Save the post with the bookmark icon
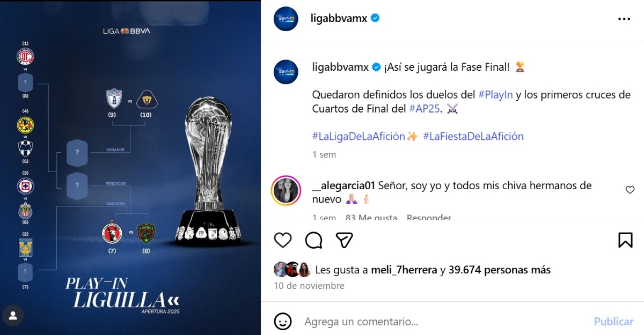Viewport: 644px width, 335px height. [625, 240]
